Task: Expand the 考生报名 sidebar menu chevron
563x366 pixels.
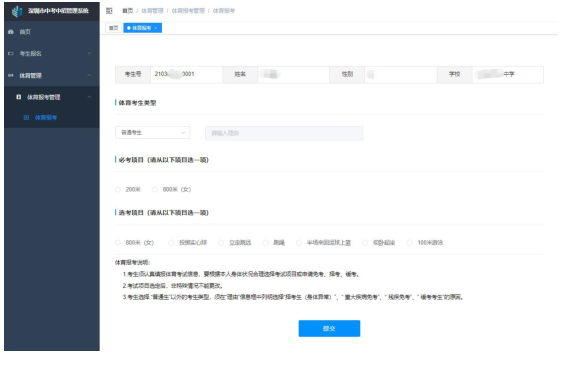Action: point(89,54)
